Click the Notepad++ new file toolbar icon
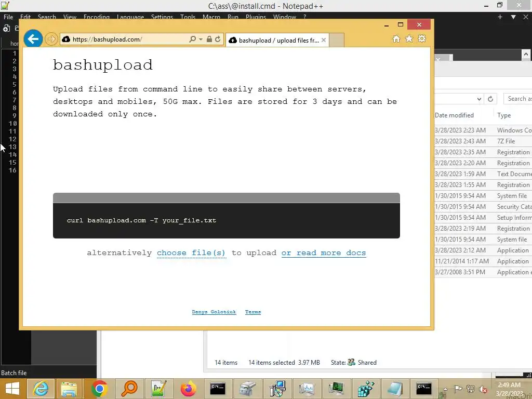 click(x=6, y=29)
